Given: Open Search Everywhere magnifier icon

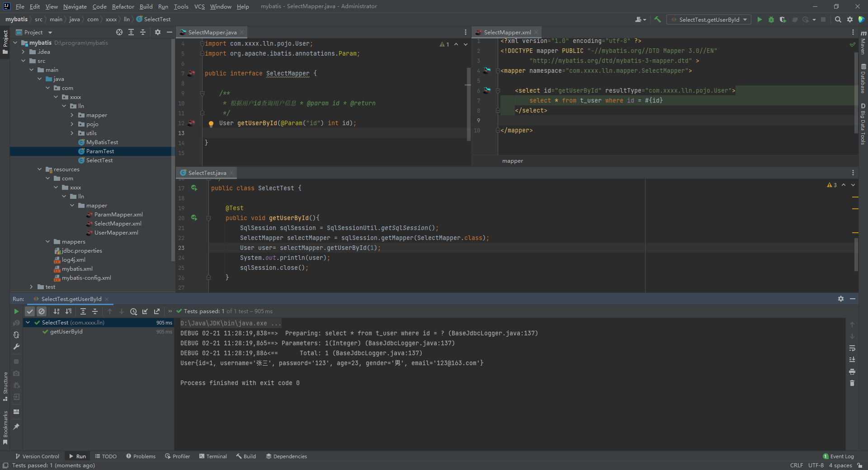Looking at the screenshot, I should click(x=838, y=19).
